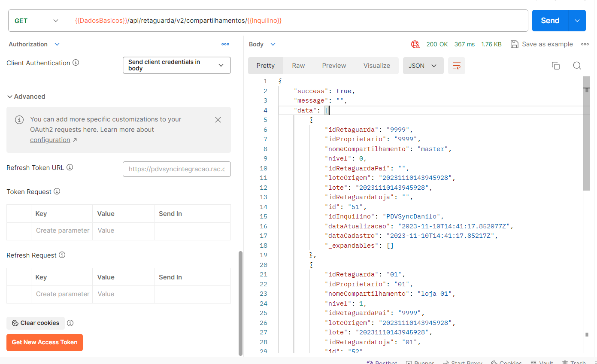
Task: Click info icon beside Token Request
Action: [x=57, y=191]
